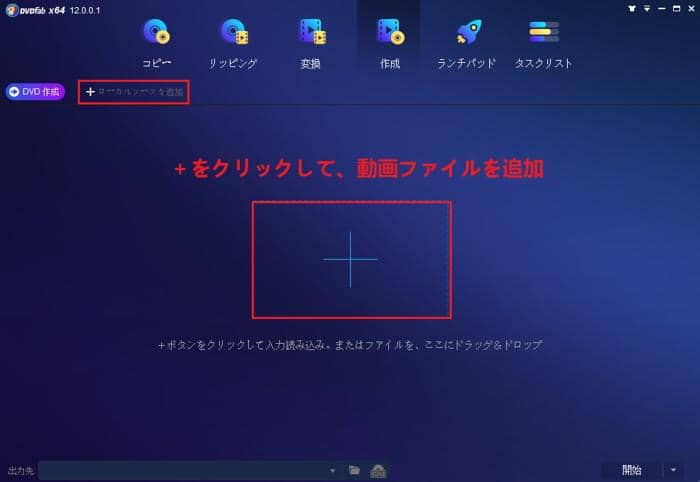Click the output path input field
Screen dimensions: 700x482
tap(183, 470)
